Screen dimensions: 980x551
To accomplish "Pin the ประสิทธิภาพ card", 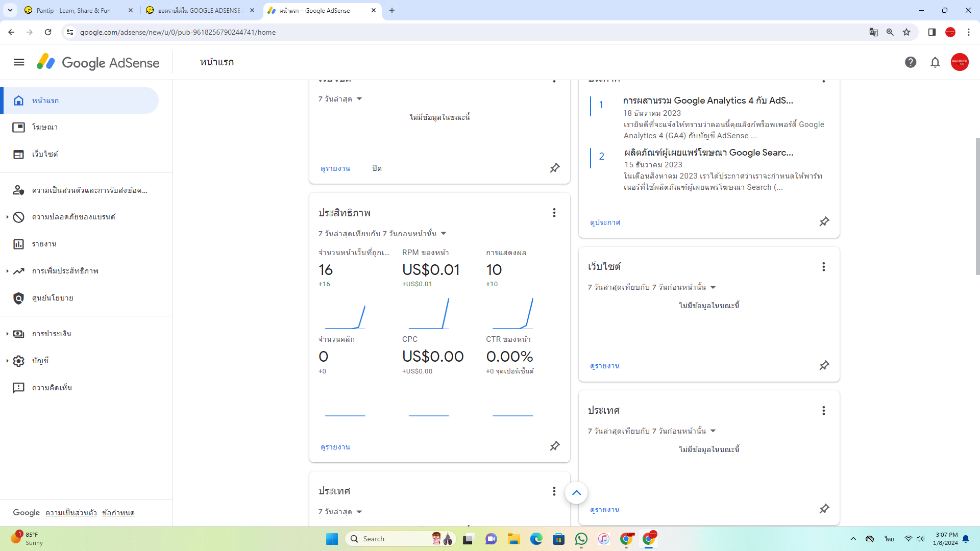I will (x=555, y=446).
